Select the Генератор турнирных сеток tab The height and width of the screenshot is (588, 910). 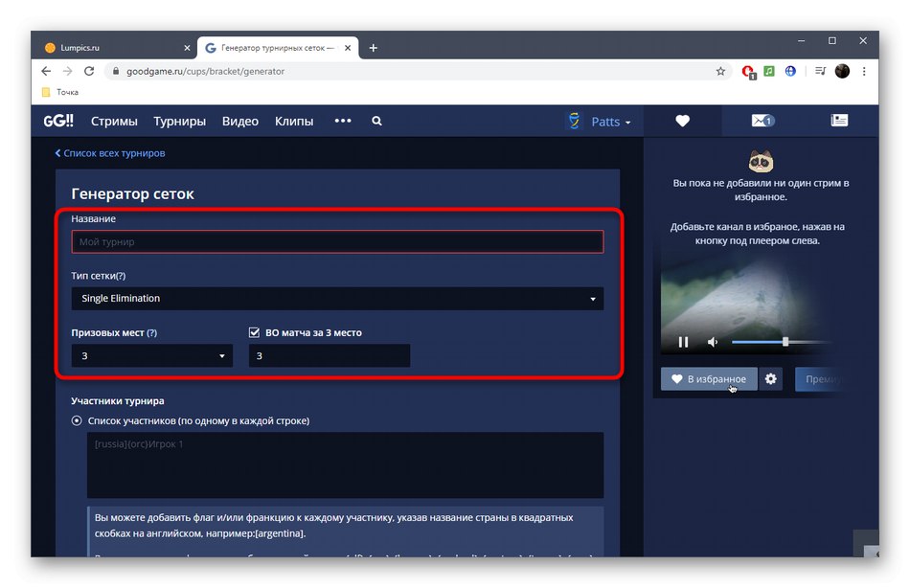(x=278, y=48)
